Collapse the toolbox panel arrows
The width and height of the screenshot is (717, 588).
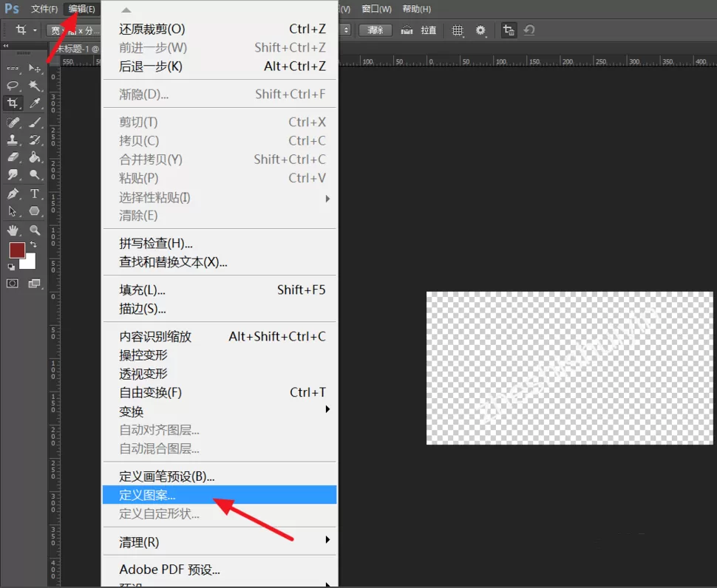coord(5,46)
